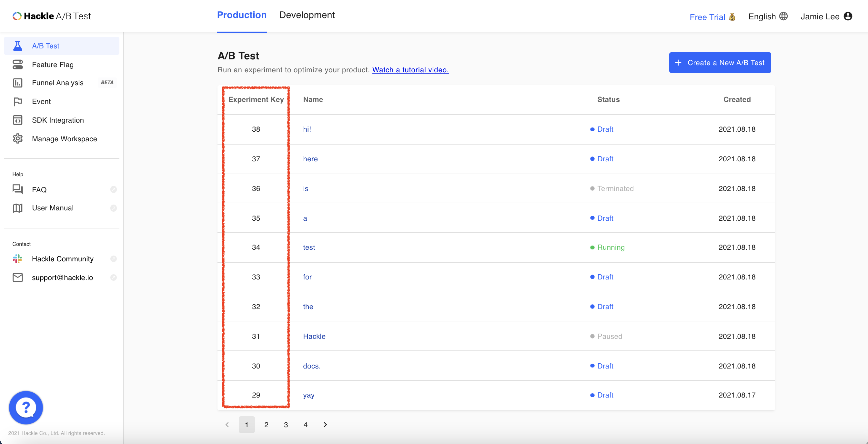Click Create a New A/B Test button
This screenshot has width=868, height=444.
pos(720,63)
